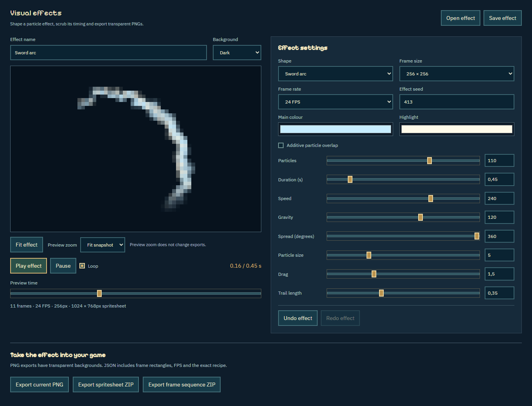Image resolution: width=532 pixels, height=406 pixels.
Task: Click the sword arc preview canvas
Action: point(136,149)
